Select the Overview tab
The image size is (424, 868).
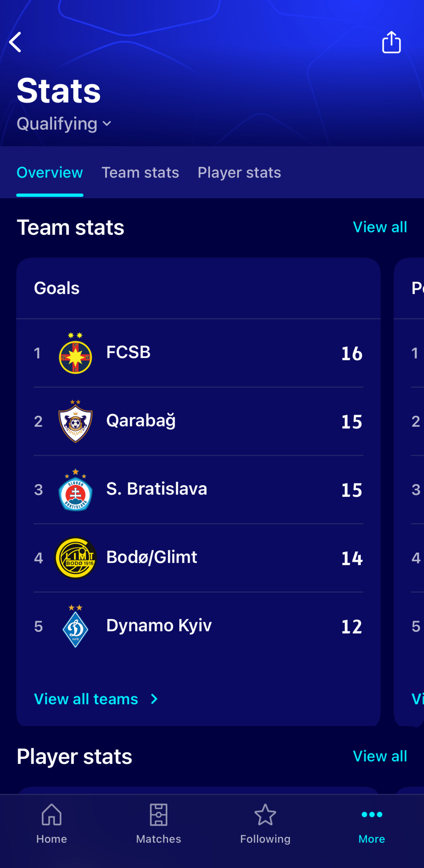pos(50,173)
